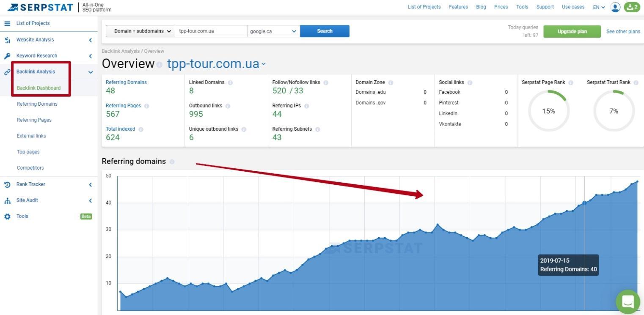Click the green Upgrade plan button
Image resolution: width=644 pixels, height=315 pixels.
click(572, 31)
